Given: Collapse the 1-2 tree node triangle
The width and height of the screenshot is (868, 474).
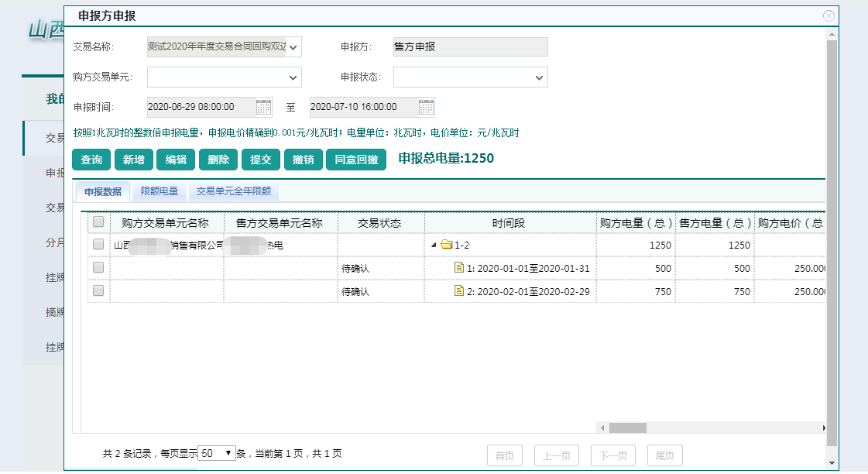Looking at the screenshot, I should (x=434, y=246).
